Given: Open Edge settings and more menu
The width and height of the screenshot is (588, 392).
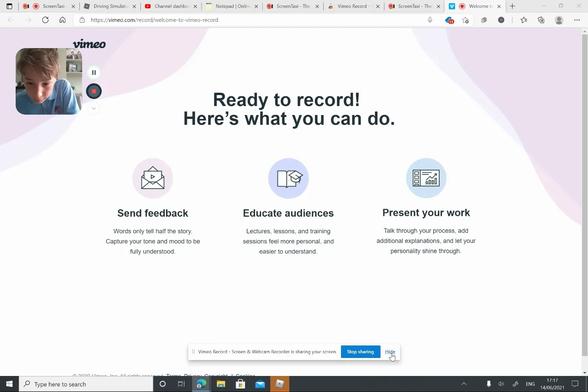Looking at the screenshot, I should [x=577, y=20].
